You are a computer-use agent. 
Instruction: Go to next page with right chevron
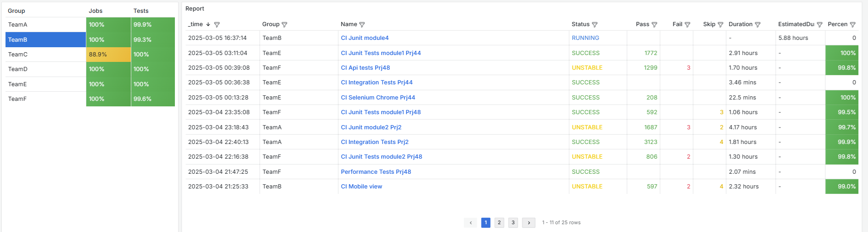529,223
